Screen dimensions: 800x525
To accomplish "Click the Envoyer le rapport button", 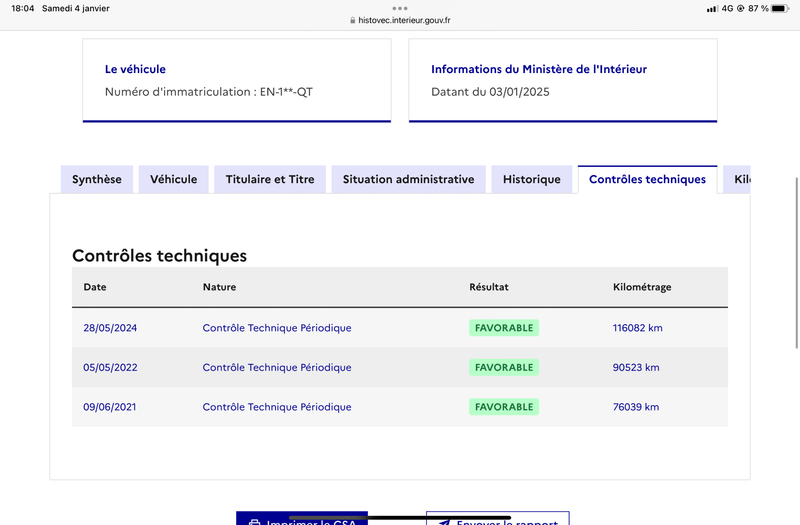I will 497,518.
